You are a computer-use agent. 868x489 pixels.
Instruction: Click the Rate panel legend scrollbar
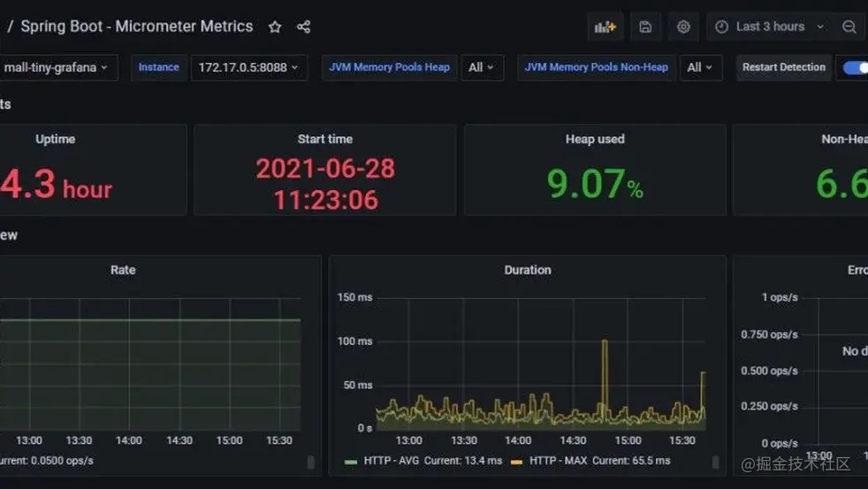click(x=311, y=462)
